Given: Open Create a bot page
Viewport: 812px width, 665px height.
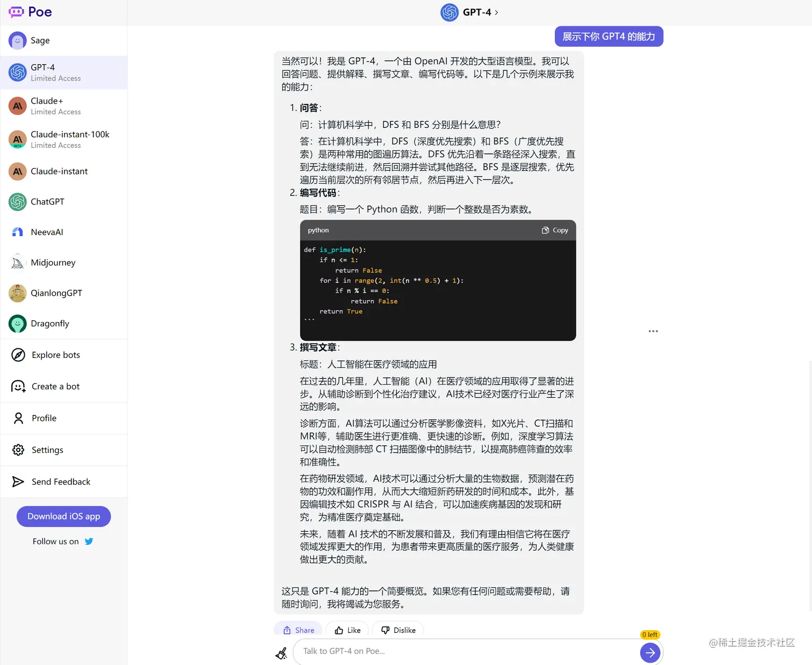Looking at the screenshot, I should coord(64,386).
